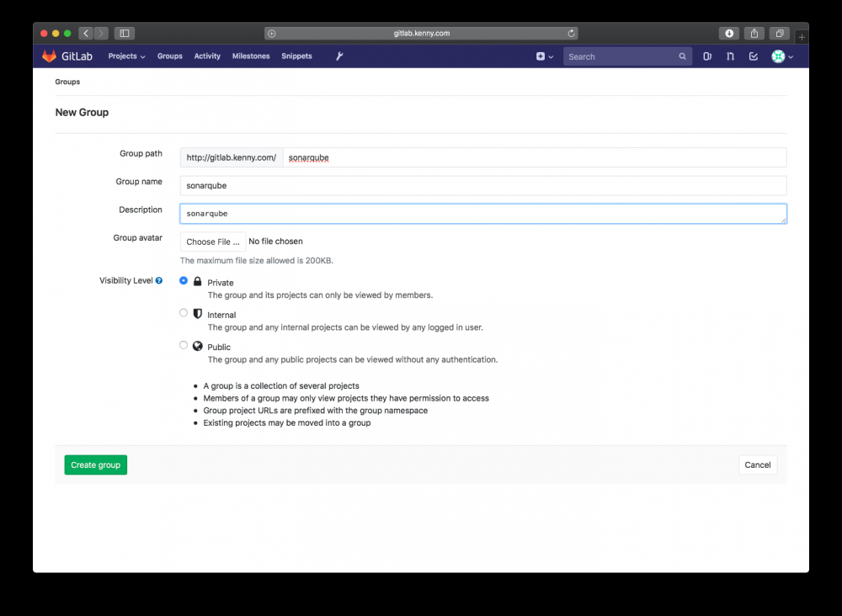Click the Private lock icon
842x616 pixels.
click(198, 282)
